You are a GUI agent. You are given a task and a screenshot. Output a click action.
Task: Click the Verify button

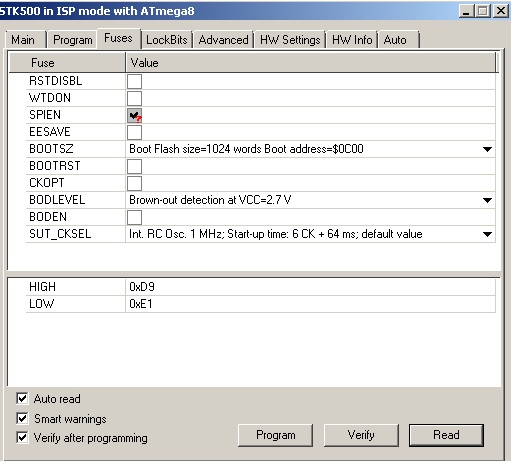(x=361, y=435)
